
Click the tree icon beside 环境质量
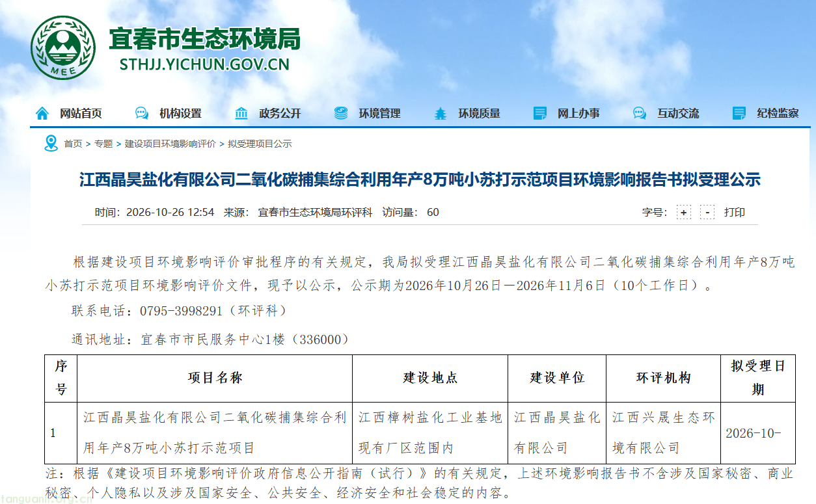(x=441, y=113)
